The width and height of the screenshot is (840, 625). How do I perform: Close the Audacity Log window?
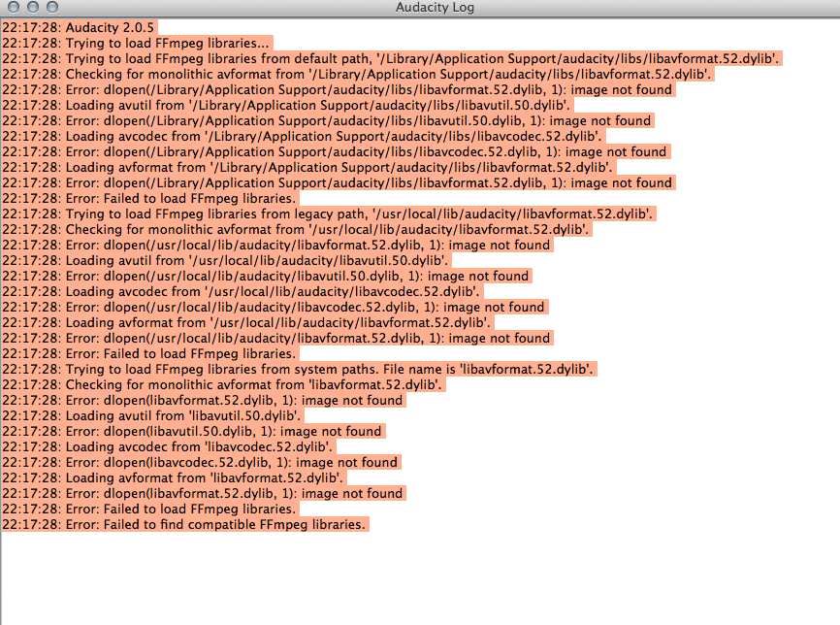[x=12, y=7]
